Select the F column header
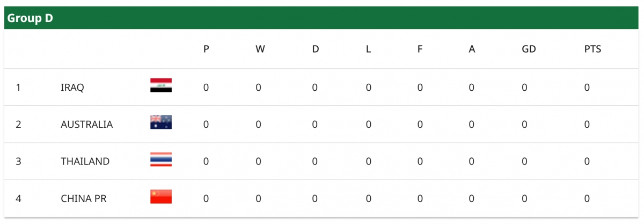The height and width of the screenshot is (224, 644). tap(420, 49)
